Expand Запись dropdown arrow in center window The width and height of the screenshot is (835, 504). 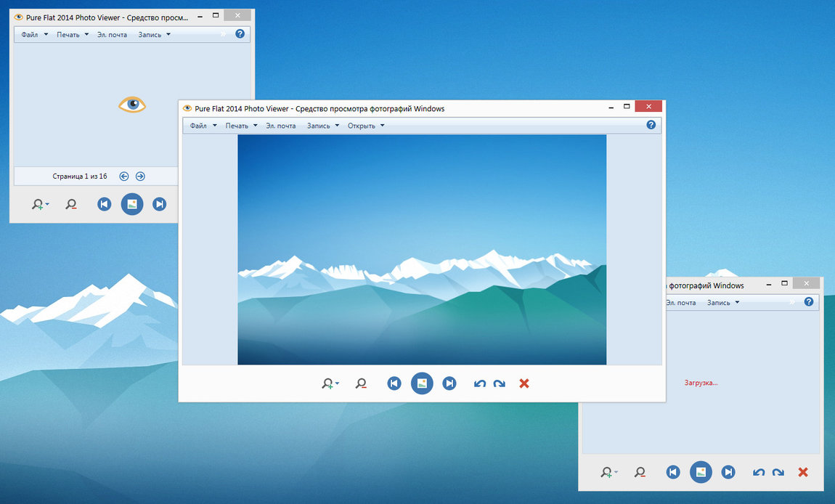[337, 126]
